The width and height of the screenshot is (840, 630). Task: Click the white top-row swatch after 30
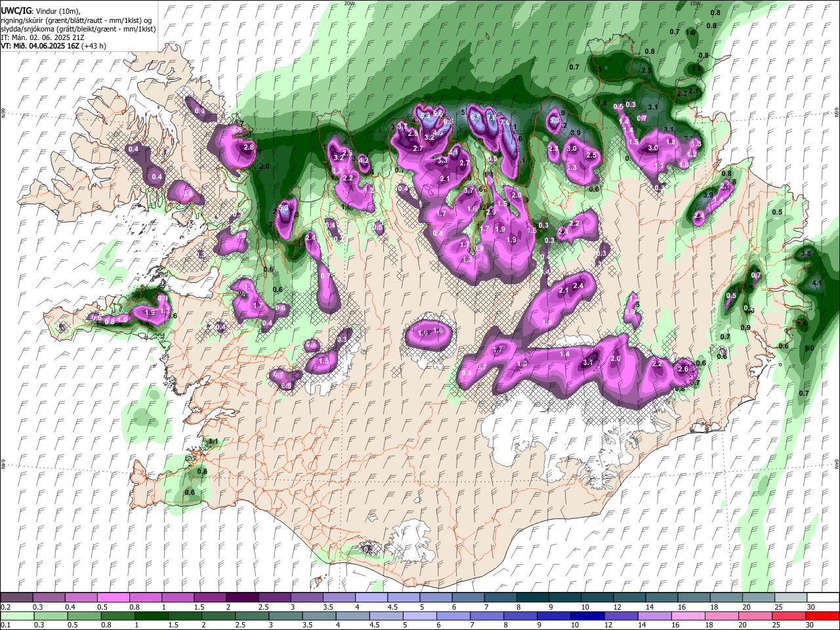pos(824,598)
